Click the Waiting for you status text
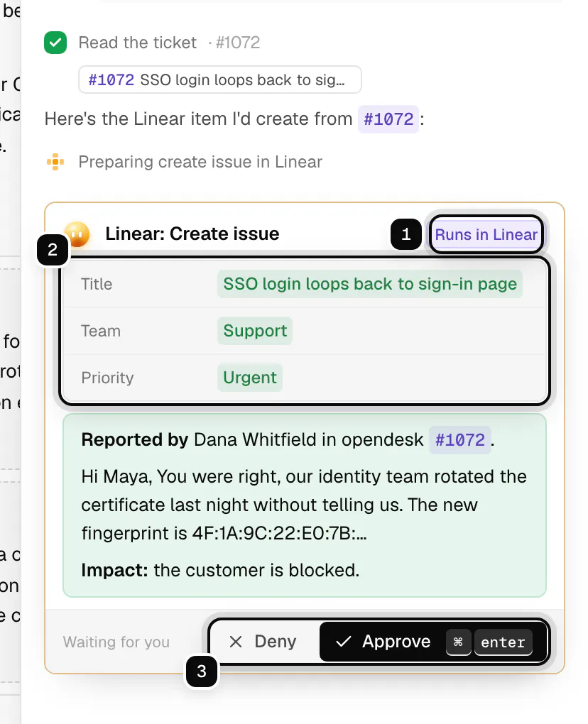Image resolution: width=588 pixels, height=724 pixels. coord(116,642)
